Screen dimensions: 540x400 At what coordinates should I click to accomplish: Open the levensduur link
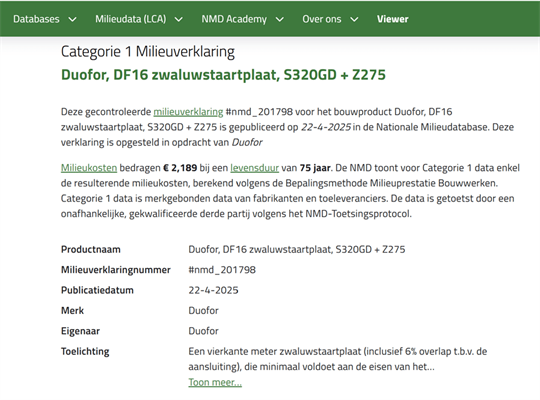click(x=255, y=168)
